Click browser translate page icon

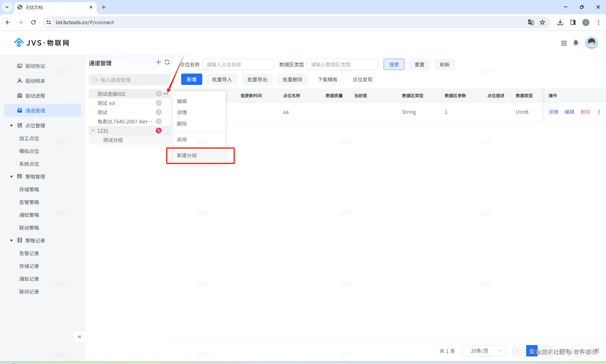click(531, 22)
